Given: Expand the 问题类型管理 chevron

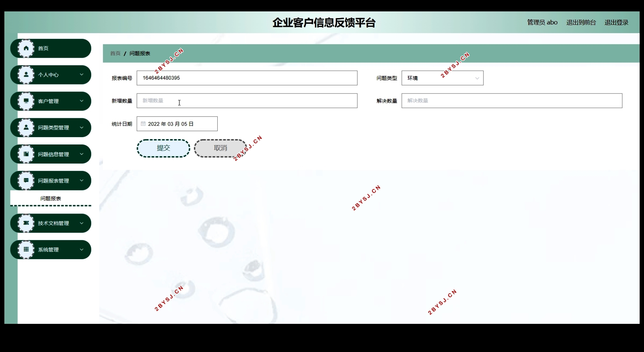Looking at the screenshot, I should point(82,127).
